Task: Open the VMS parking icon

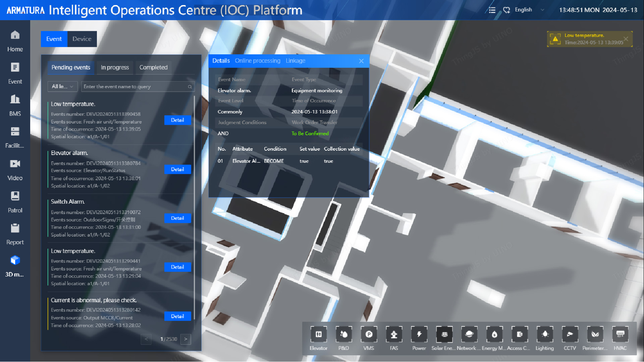Action: [x=369, y=334]
